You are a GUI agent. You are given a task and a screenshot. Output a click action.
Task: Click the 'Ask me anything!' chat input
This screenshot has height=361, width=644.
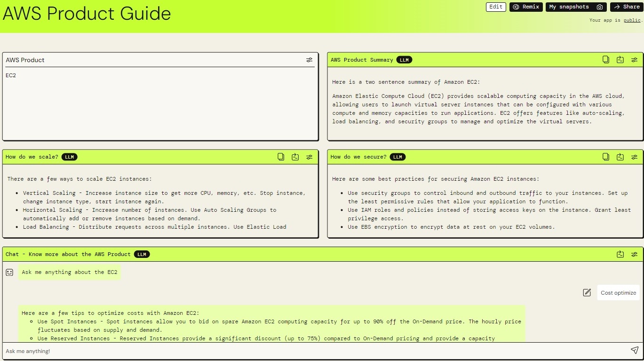315,351
